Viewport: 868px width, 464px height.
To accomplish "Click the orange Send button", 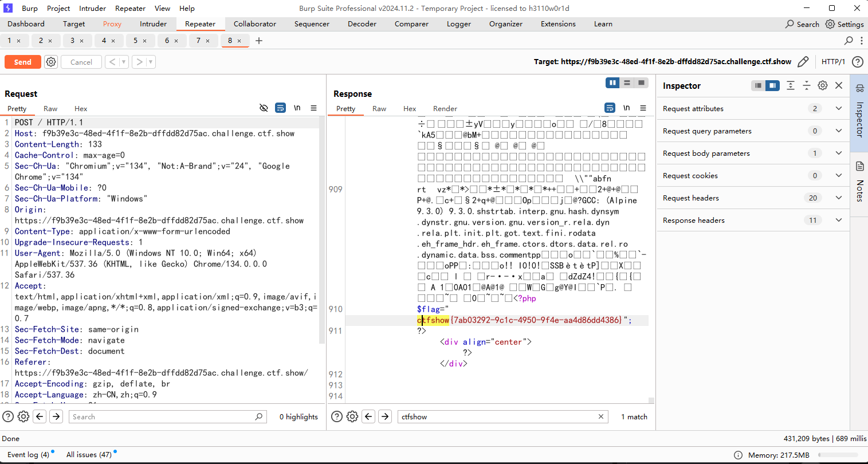I will tap(23, 62).
